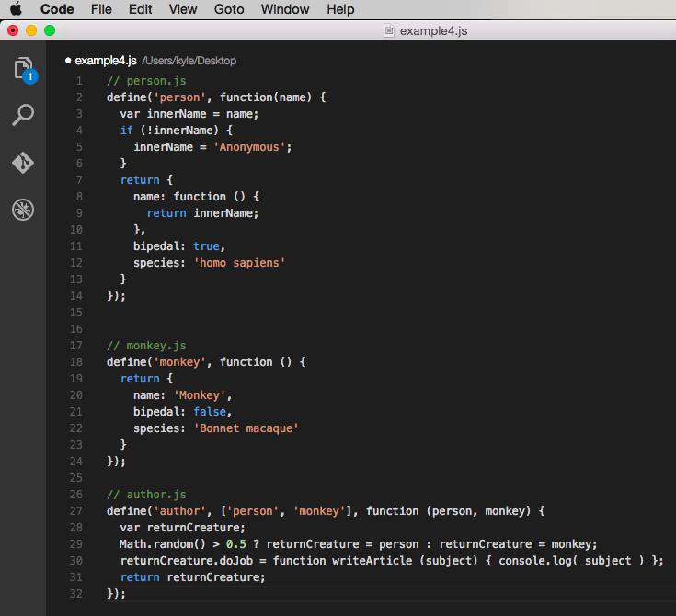Select the example4.js editor tab header
This screenshot has width=676, height=616.
(106, 61)
